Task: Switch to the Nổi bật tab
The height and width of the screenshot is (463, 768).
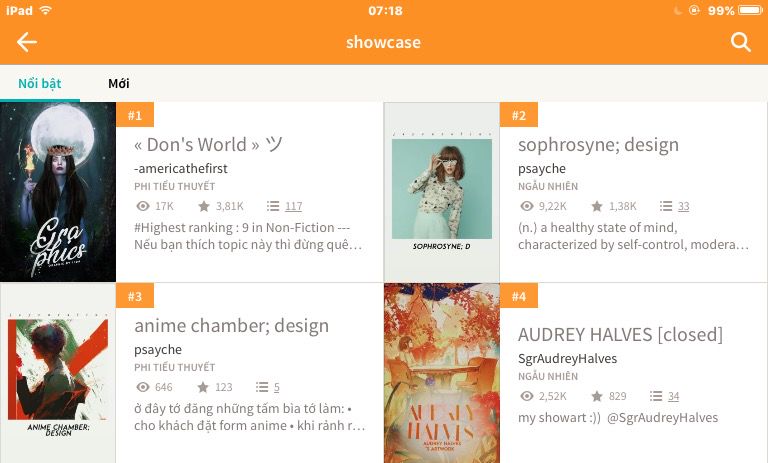Action: tap(40, 83)
